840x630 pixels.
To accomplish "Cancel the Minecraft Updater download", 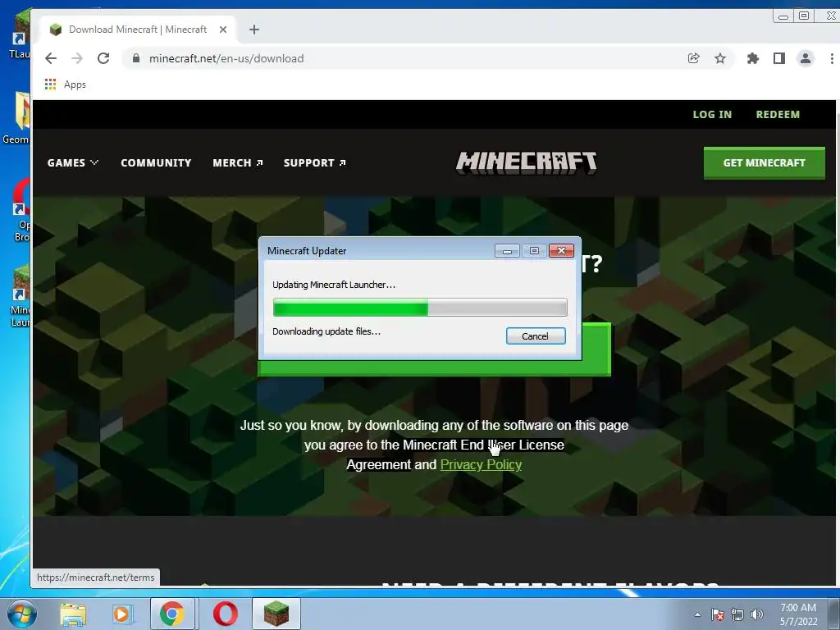I will (535, 336).
